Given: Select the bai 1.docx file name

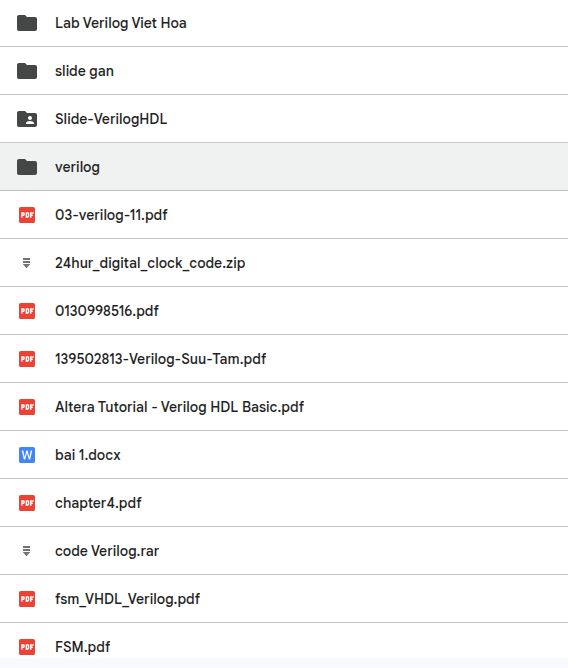Looking at the screenshot, I should [88, 455].
